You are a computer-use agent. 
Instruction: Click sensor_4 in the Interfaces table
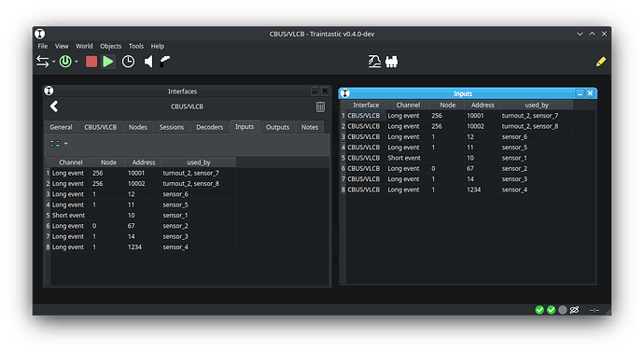point(175,247)
